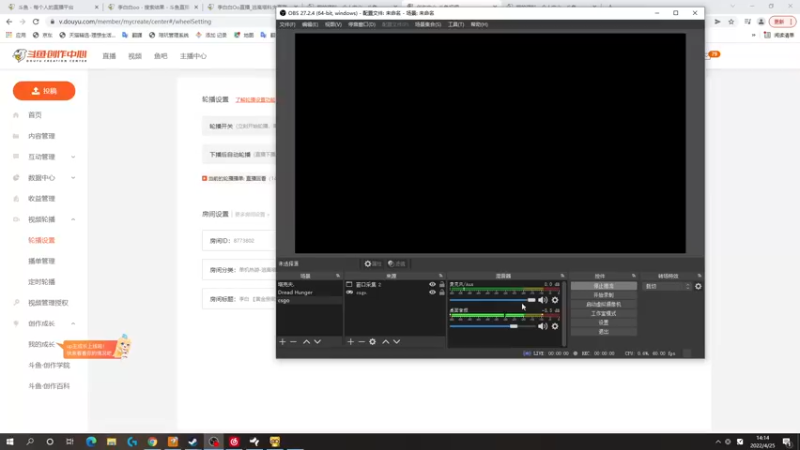Mute the desktop audio channel
Screen dimensions: 800x450
tap(542, 326)
